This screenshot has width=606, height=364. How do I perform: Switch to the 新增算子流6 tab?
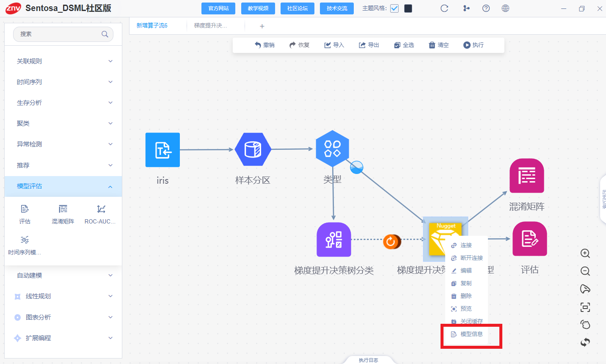pyautogui.click(x=152, y=25)
